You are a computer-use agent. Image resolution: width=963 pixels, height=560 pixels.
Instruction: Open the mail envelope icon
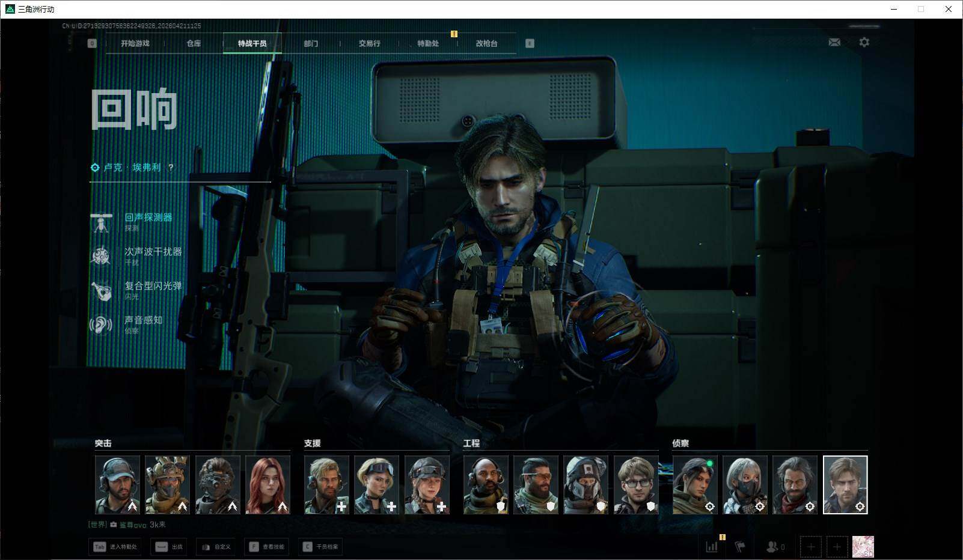(x=834, y=43)
